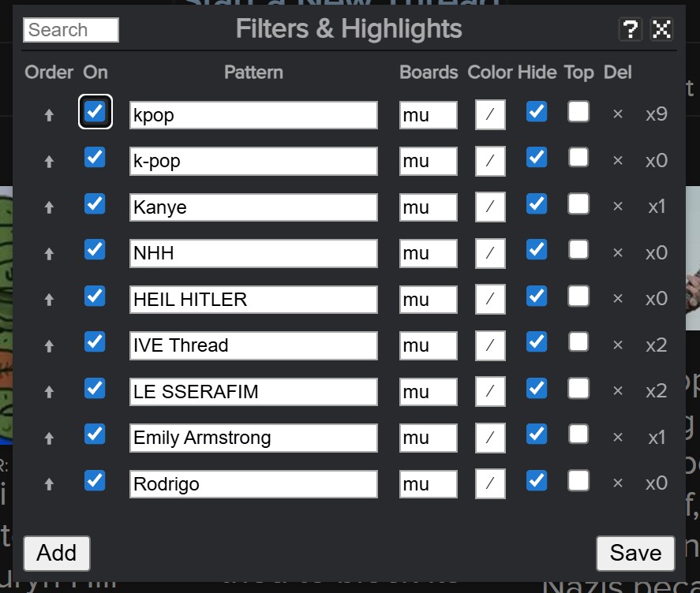
Task: Move the kpop filter up
Action: click(49, 115)
